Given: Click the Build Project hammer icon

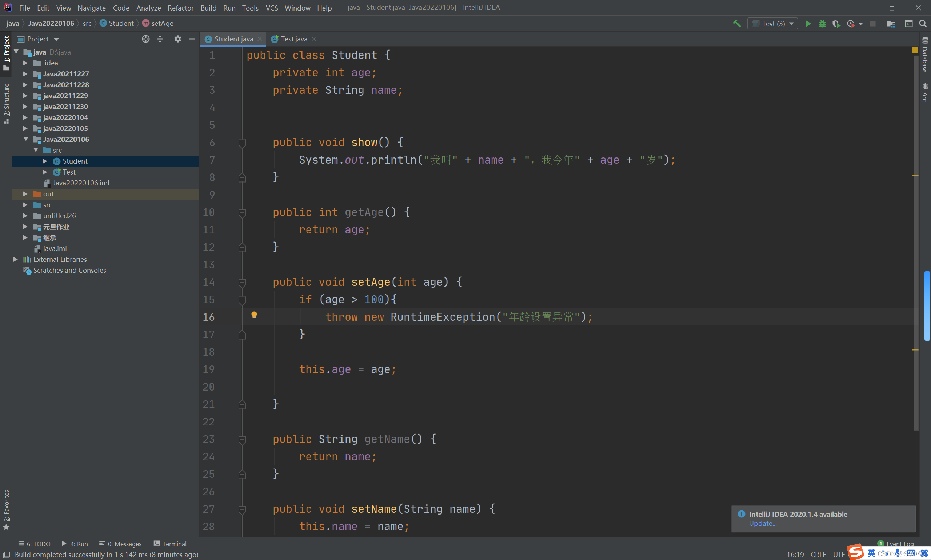Looking at the screenshot, I should point(736,23).
